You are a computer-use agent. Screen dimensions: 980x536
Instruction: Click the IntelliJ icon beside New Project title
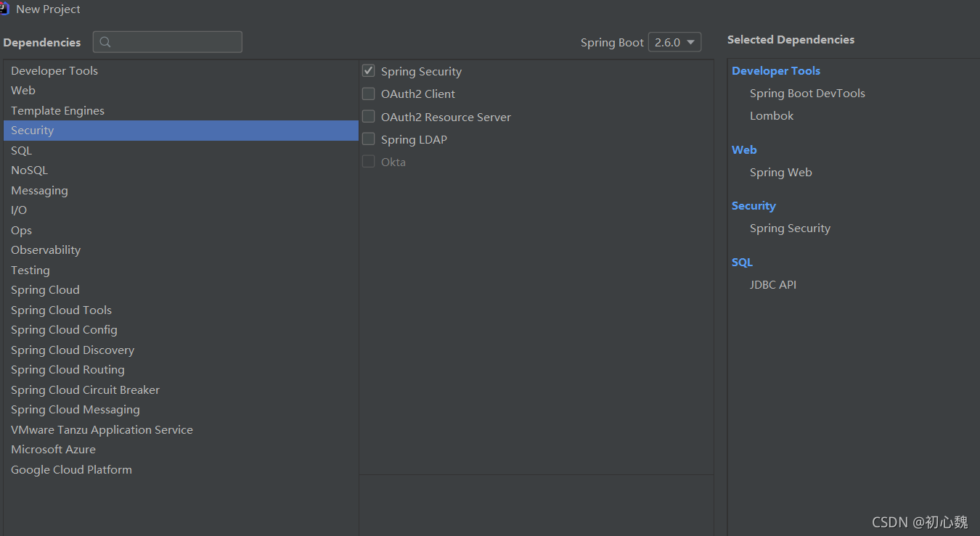[4, 9]
